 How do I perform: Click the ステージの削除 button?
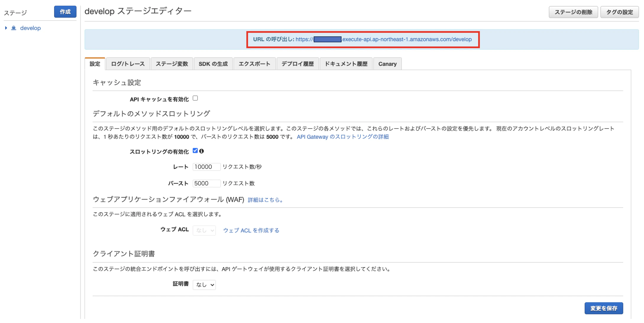point(573,12)
